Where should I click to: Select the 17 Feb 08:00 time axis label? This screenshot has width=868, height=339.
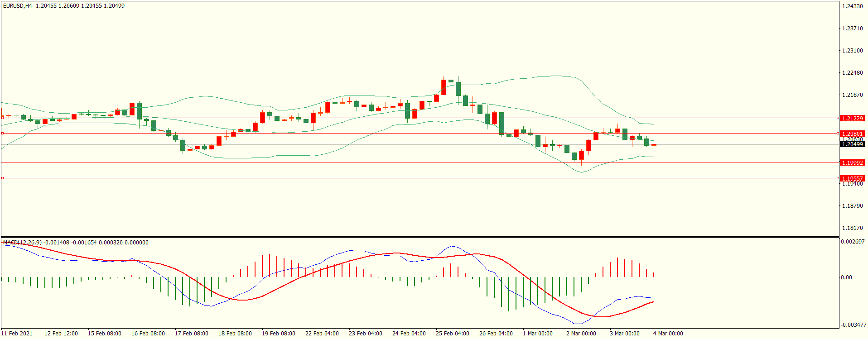(191, 334)
